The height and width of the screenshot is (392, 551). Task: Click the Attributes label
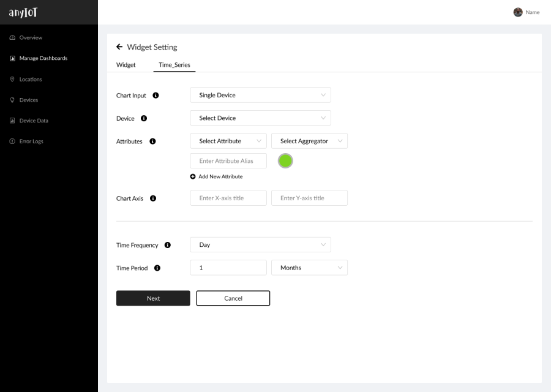(x=129, y=141)
